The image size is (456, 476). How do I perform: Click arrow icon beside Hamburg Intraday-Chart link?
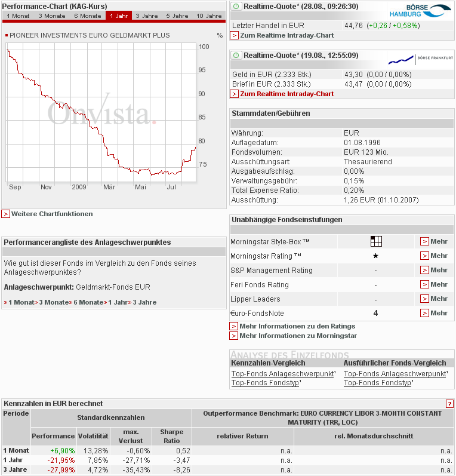(x=234, y=35)
